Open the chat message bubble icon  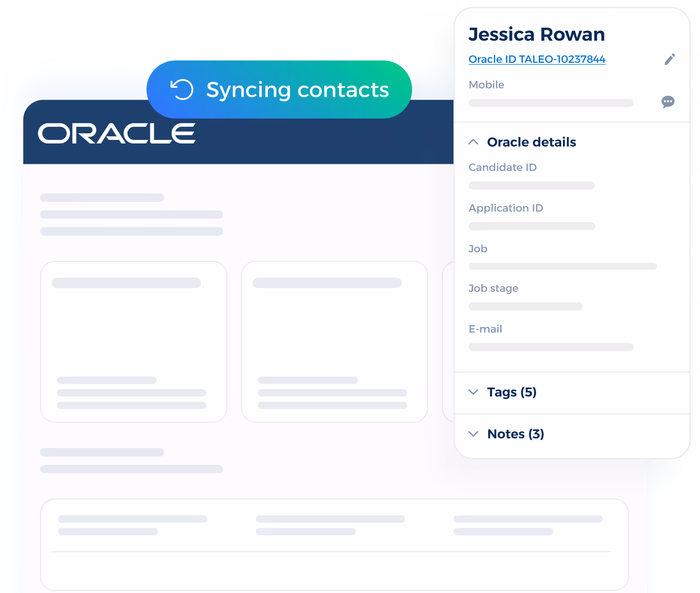click(668, 102)
